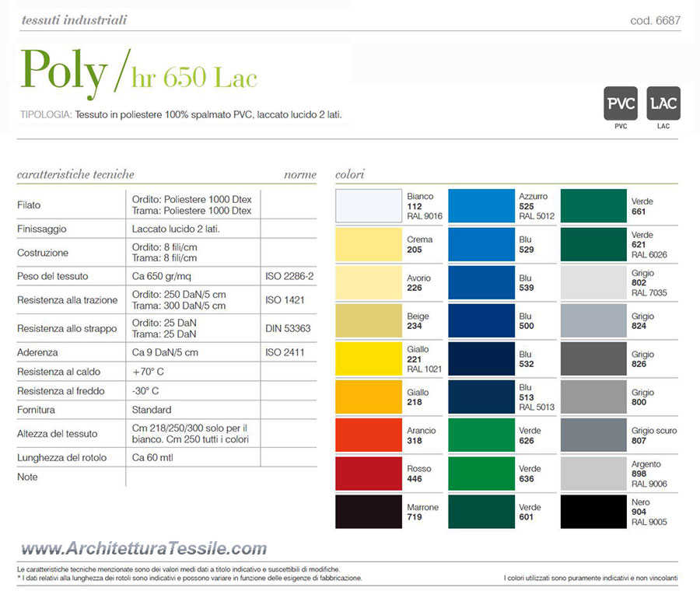Screen dimensions: 700x591
Task: Click the 'ISO 1421' norm cell
Action: click(285, 300)
